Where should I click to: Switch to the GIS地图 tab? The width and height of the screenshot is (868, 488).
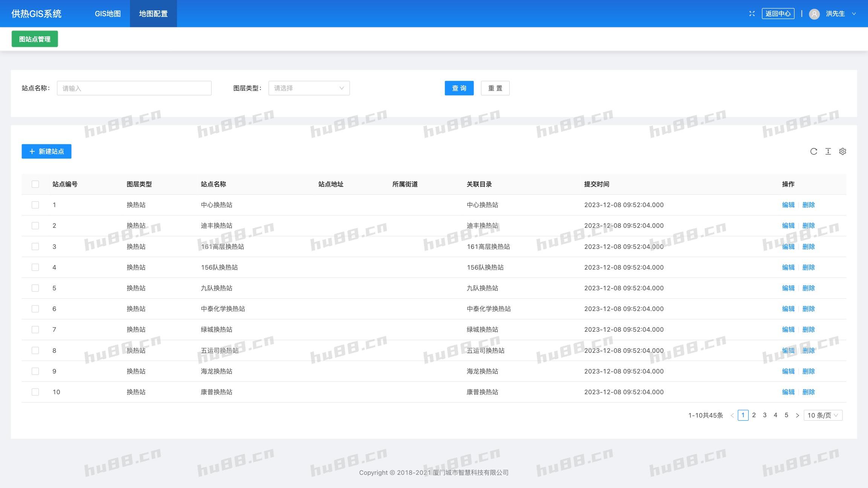coord(108,14)
